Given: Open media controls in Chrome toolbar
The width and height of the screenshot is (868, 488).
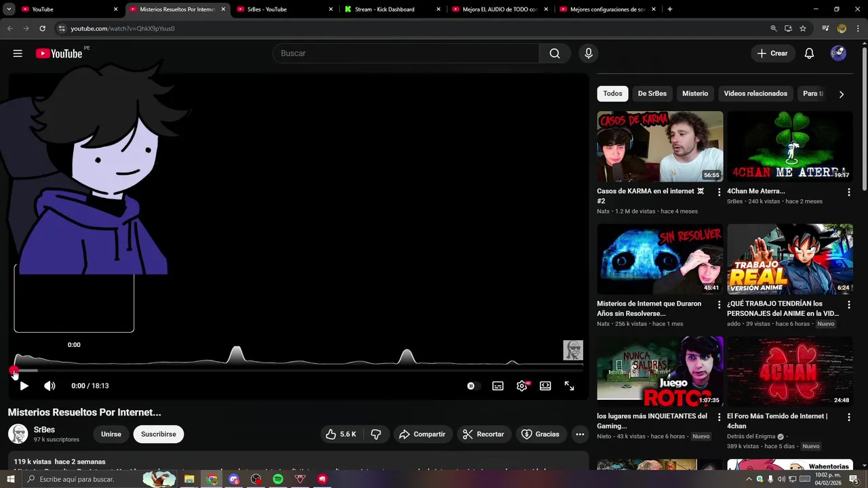Looking at the screenshot, I should (825, 28).
